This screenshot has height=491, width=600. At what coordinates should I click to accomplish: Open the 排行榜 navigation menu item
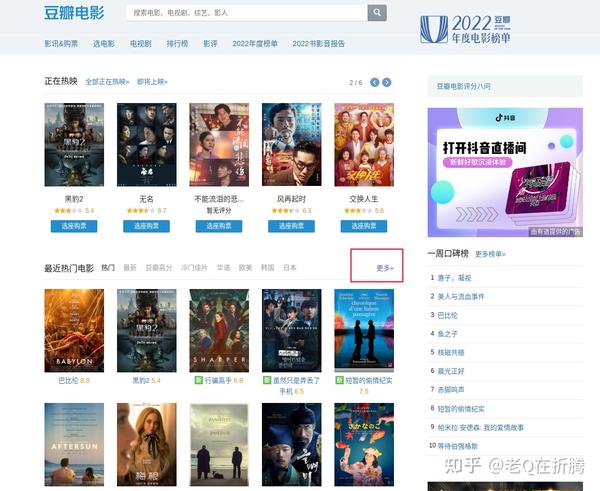point(177,44)
